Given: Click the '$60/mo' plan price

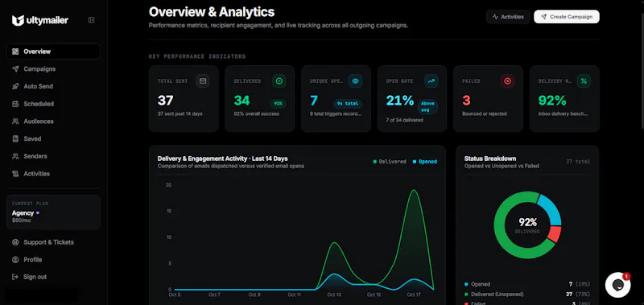Looking at the screenshot, I should click(22, 221).
